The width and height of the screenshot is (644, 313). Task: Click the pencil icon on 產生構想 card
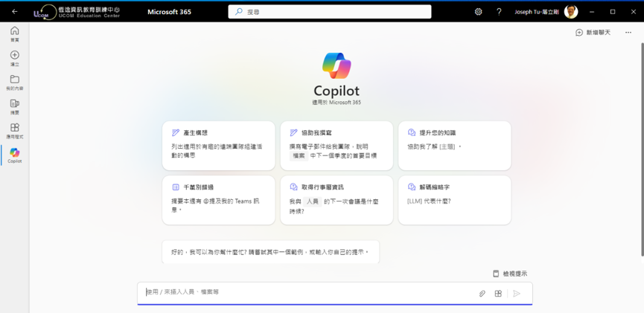176,132
